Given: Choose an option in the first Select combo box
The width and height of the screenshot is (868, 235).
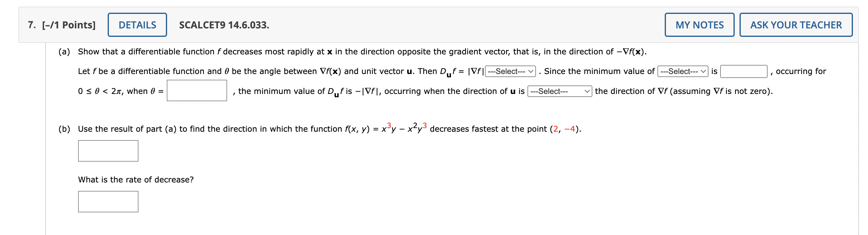Looking at the screenshot, I should 510,72.
